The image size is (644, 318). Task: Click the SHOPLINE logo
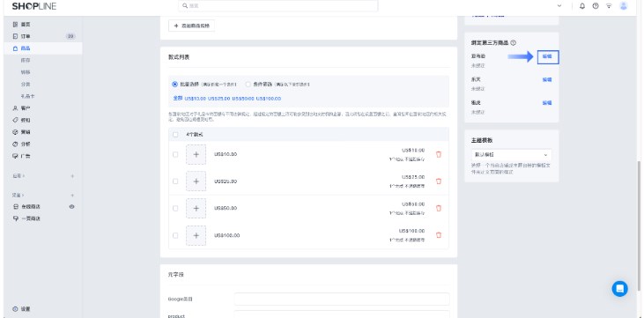34,6
